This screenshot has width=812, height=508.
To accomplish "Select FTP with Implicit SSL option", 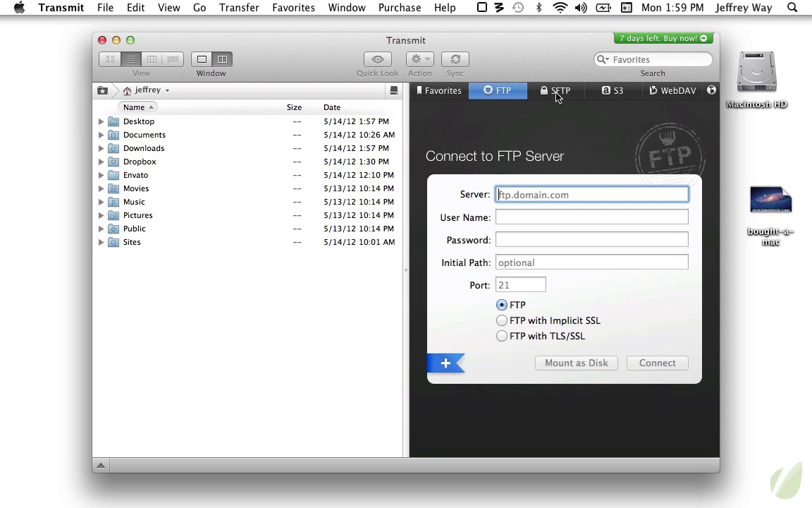I will pyautogui.click(x=501, y=320).
